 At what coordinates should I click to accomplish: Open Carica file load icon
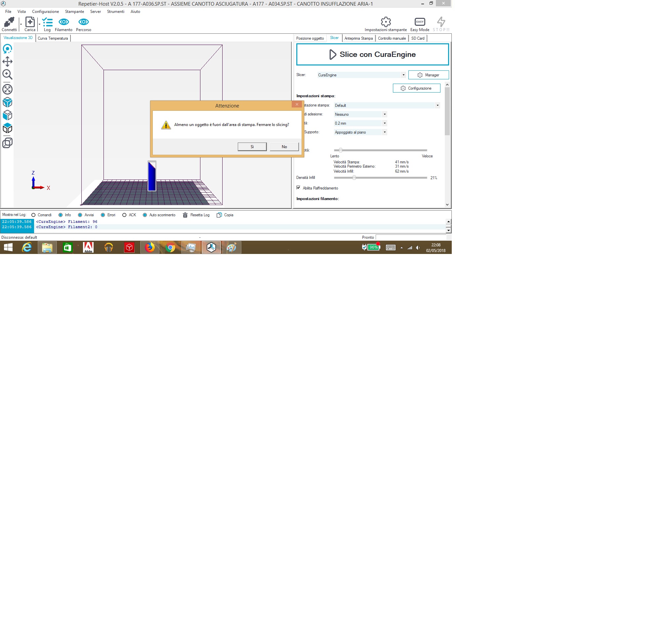click(30, 22)
